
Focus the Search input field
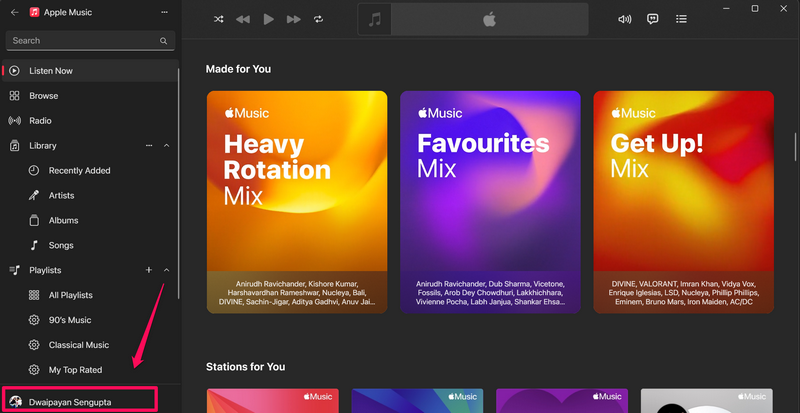[90, 41]
